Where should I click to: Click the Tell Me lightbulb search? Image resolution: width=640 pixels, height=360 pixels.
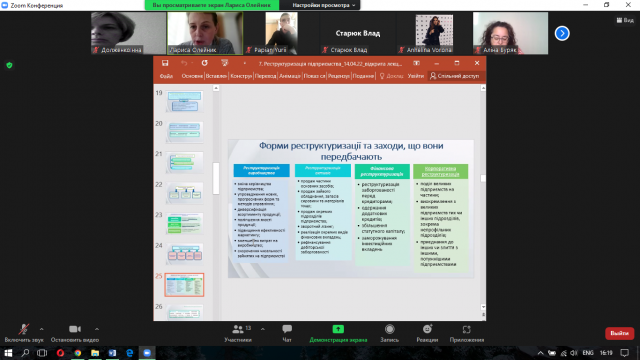391,76
